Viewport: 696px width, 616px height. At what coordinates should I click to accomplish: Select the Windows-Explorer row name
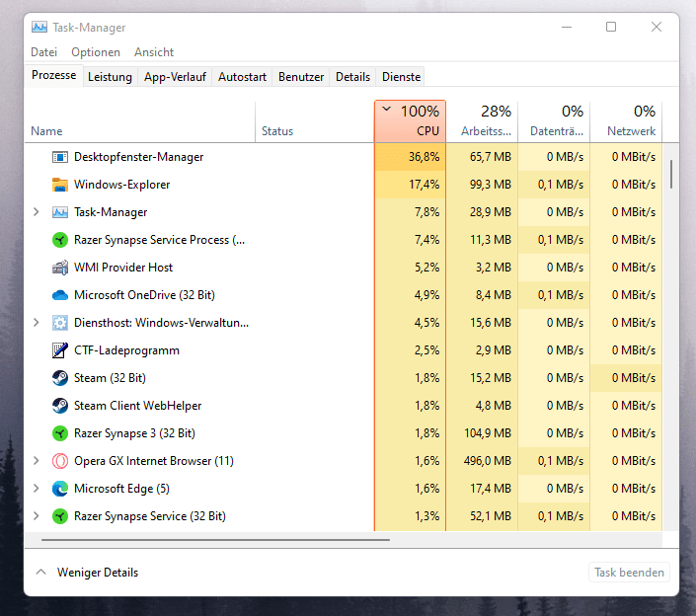[122, 185]
